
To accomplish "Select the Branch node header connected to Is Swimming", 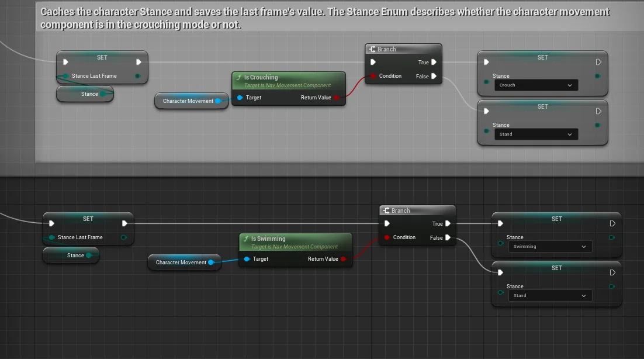I will point(417,210).
